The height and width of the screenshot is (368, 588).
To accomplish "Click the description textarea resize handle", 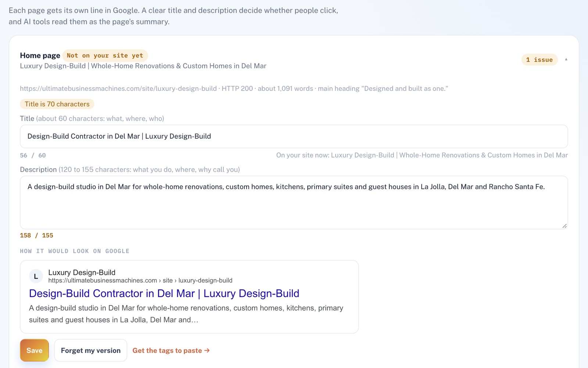I will pos(564,226).
